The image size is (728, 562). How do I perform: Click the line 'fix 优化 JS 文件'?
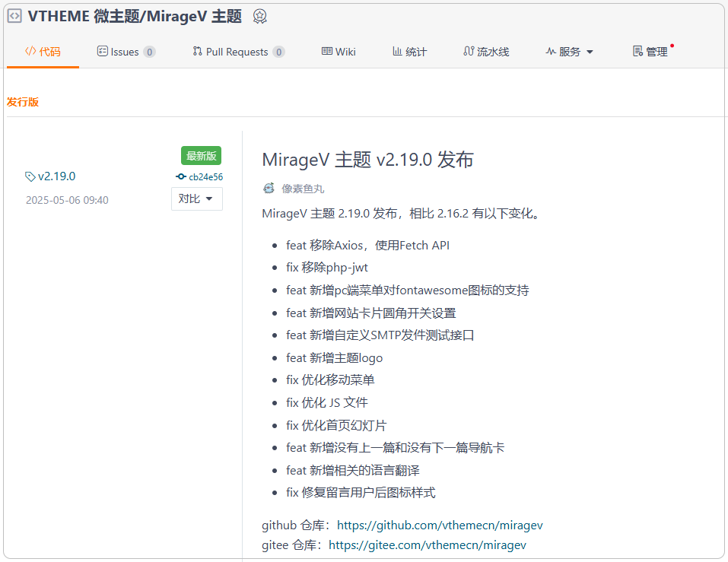327,402
